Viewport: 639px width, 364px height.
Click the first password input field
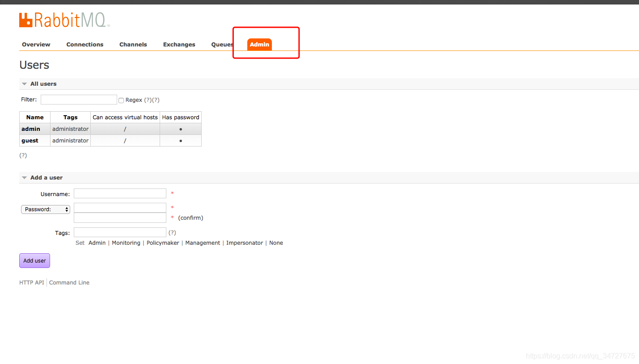point(120,208)
